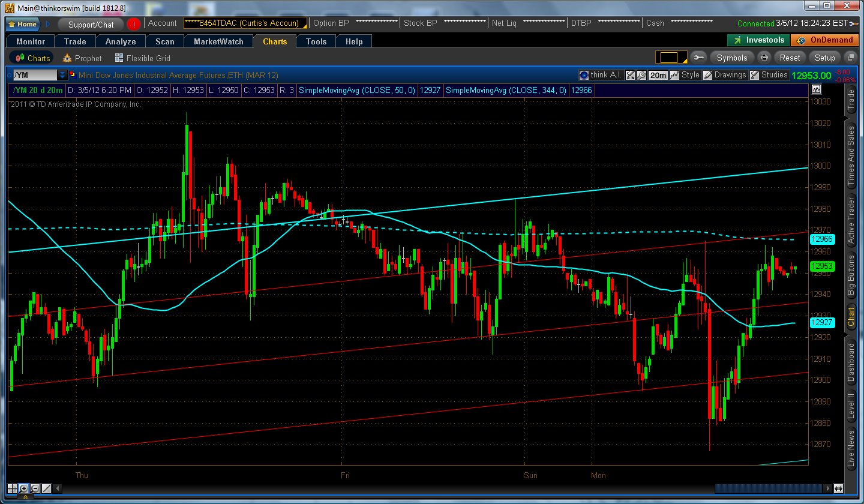Open the Dashboard side tab
The height and width of the screenshot is (504, 864).
[851, 362]
